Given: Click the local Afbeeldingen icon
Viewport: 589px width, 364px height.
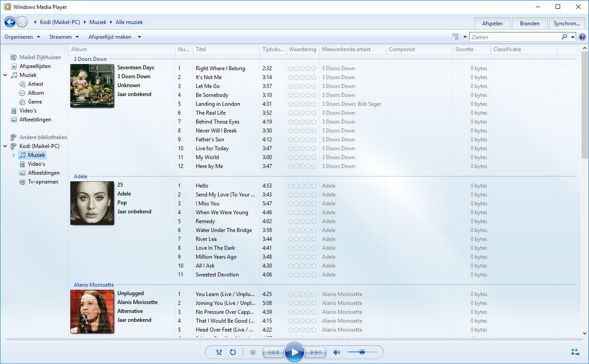Looking at the screenshot, I should click(x=14, y=120).
